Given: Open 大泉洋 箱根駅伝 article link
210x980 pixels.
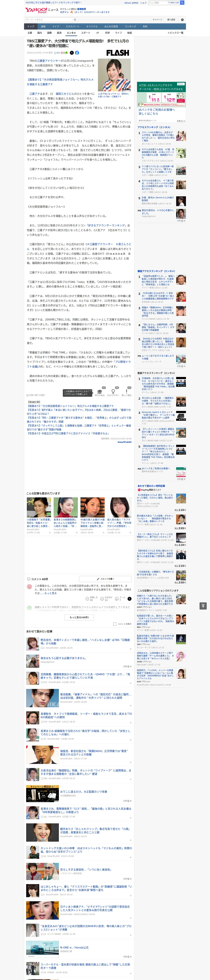Looking at the screenshot, I should tap(85, 772).
